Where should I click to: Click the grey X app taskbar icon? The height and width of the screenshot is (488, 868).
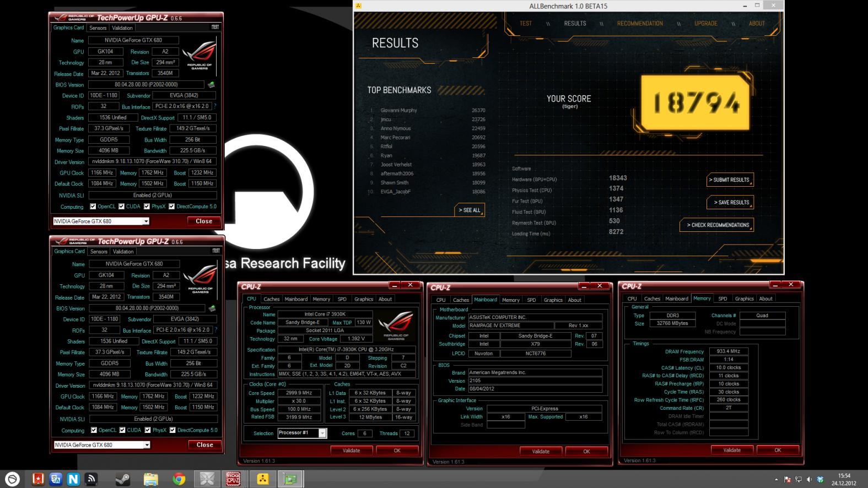coord(207,479)
